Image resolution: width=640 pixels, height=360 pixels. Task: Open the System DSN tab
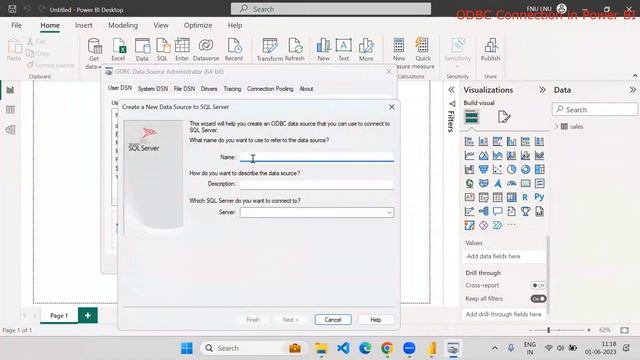pos(153,89)
